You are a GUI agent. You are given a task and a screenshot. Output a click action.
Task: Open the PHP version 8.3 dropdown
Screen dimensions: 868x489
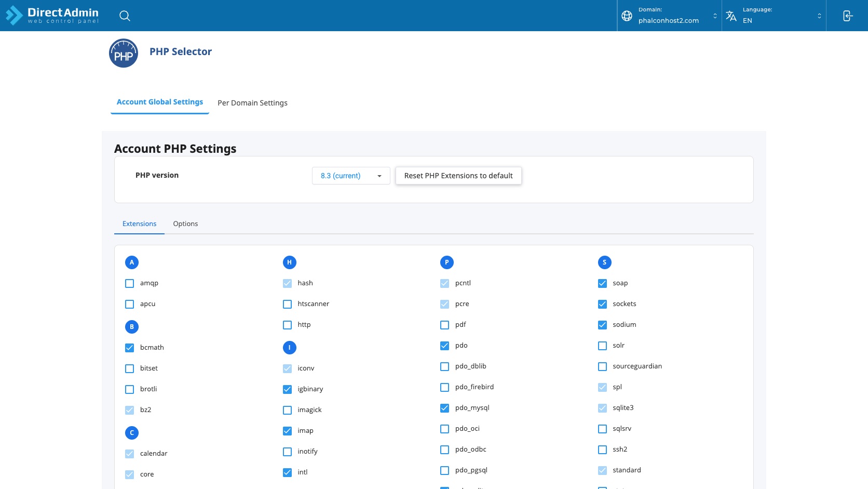pos(351,176)
